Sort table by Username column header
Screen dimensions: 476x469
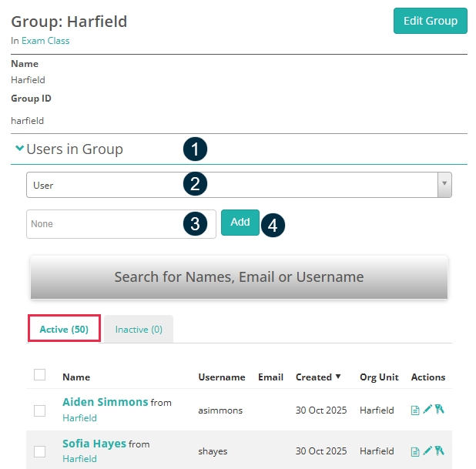point(222,377)
